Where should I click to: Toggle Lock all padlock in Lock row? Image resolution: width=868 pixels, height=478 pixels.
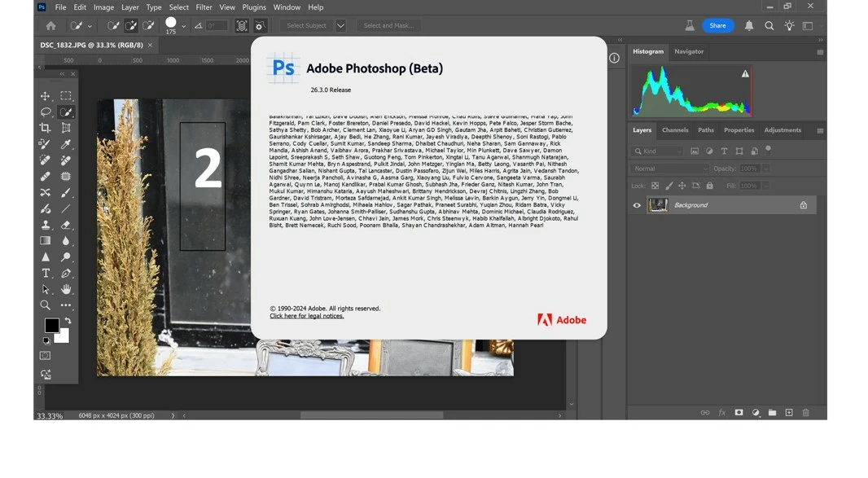tap(710, 186)
